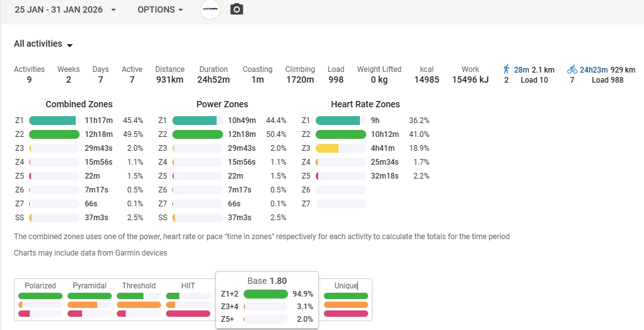Click the Z2 bar in Combined Zones
The image size is (644, 330).
tap(54, 134)
